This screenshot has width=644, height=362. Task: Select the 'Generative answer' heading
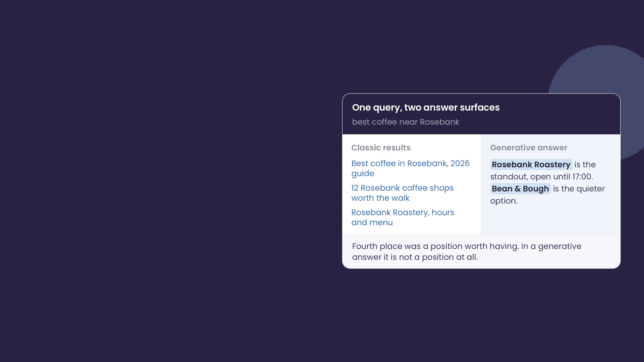[x=528, y=148]
